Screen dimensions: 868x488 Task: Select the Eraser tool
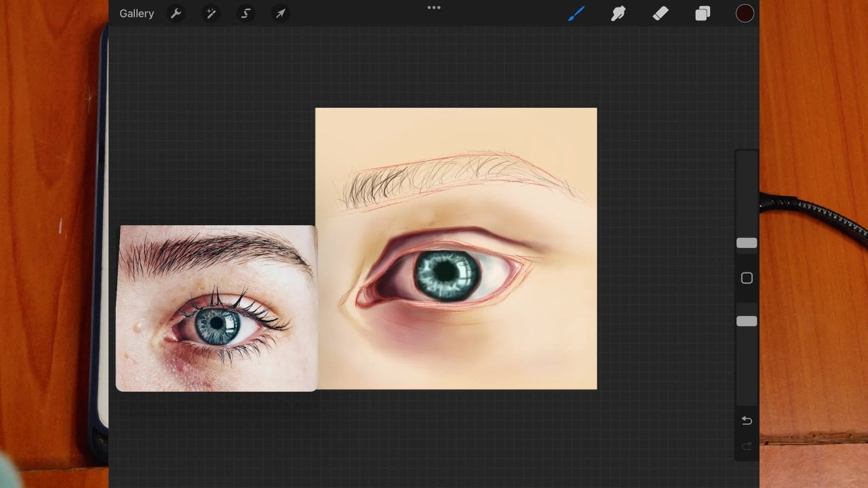pos(660,14)
